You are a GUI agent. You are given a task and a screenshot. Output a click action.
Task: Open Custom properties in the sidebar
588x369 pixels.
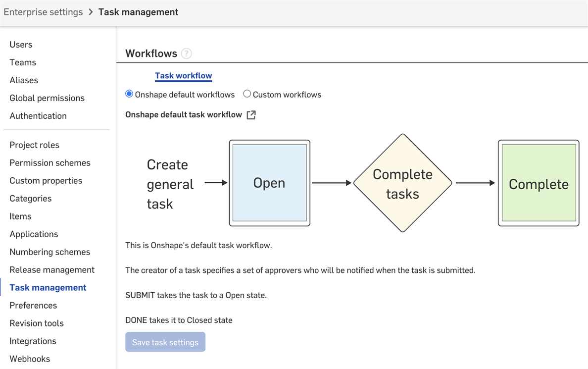point(46,181)
